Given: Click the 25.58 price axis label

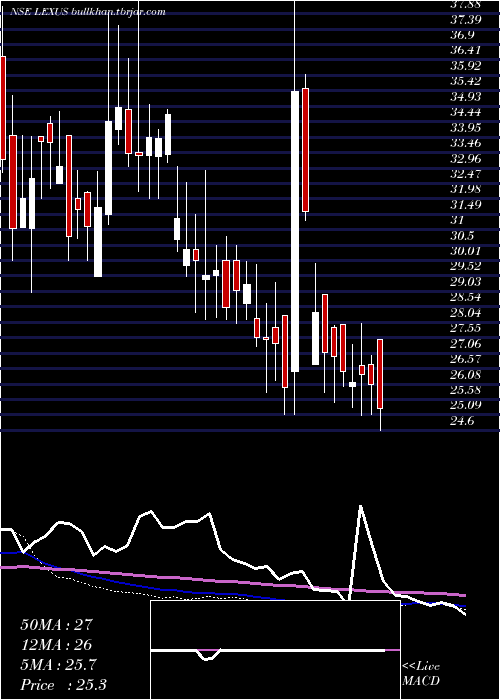Looking at the screenshot, I should 465,390.
